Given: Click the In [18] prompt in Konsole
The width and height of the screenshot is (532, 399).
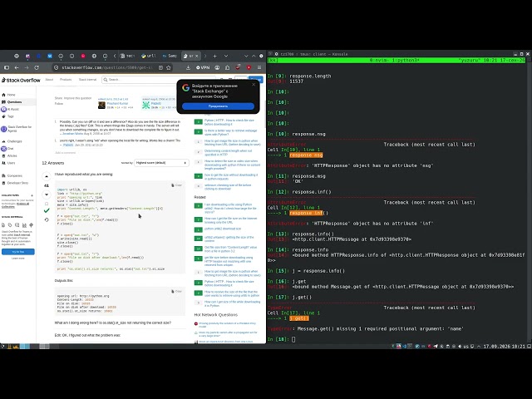Looking at the screenshot, I should click(x=278, y=339).
